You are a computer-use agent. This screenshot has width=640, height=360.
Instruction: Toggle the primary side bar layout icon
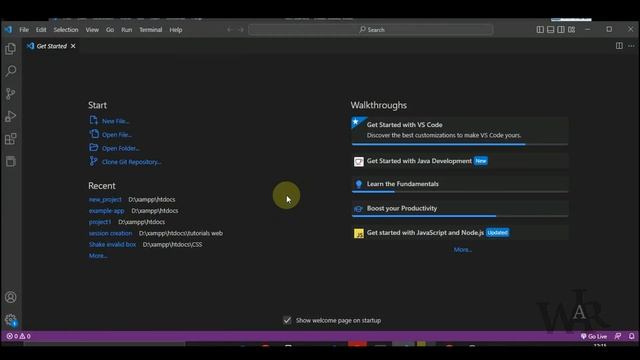coord(540,29)
